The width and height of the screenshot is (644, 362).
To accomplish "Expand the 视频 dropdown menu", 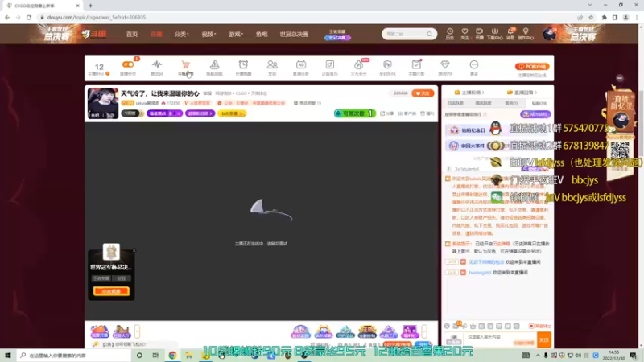I will 208,34.
